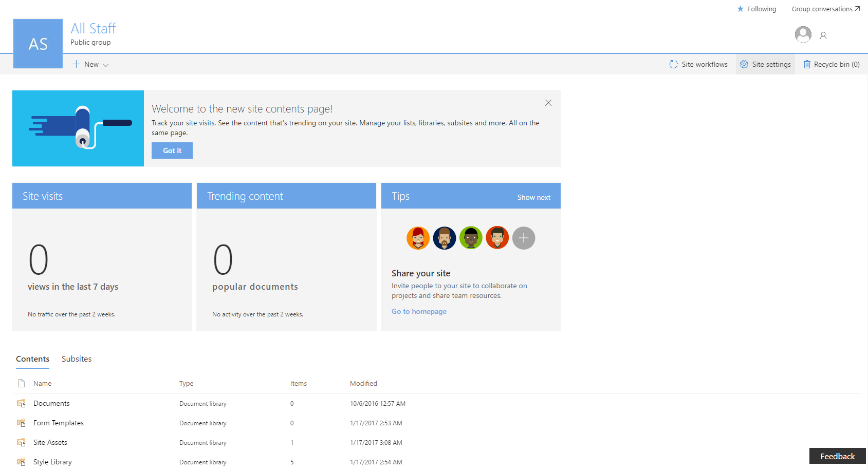Viewport: 868px width, 470px height.
Task: Show next tip in the Tips panel
Action: (x=533, y=197)
